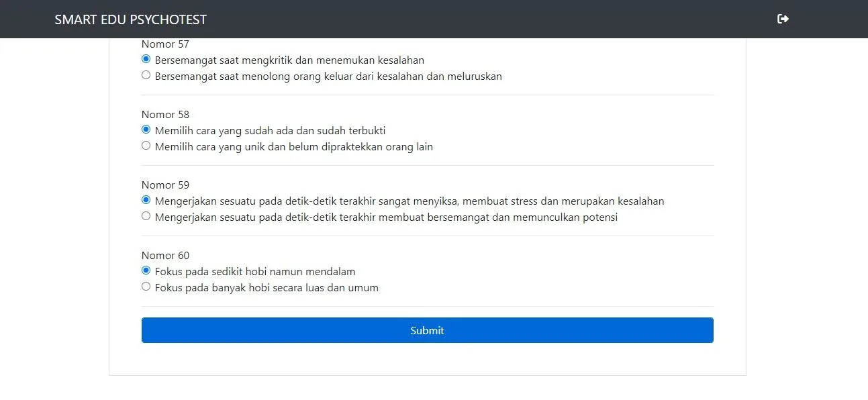Open the SMART EDU PSYCHOTEST home link
The width and height of the screenshot is (868, 400).
coord(131,19)
